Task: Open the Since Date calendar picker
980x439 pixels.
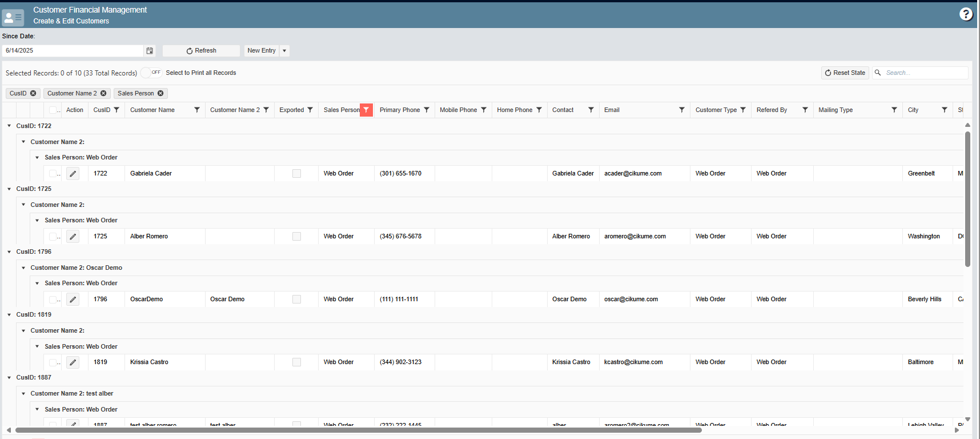Action: [150, 51]
